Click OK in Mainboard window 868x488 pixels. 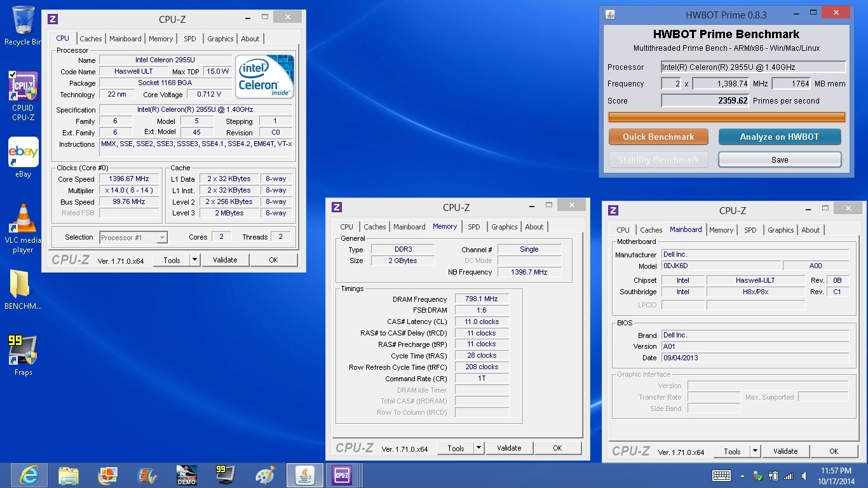[834, 451]
